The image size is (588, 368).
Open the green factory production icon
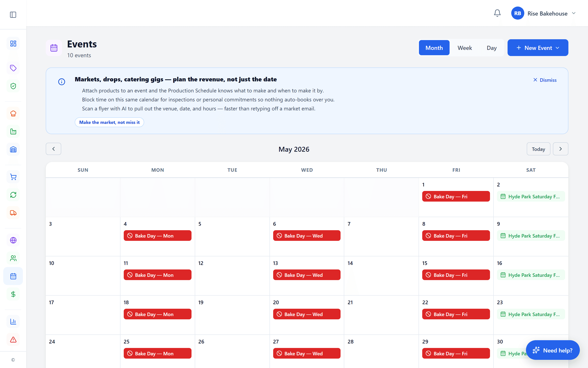[13, 131]
